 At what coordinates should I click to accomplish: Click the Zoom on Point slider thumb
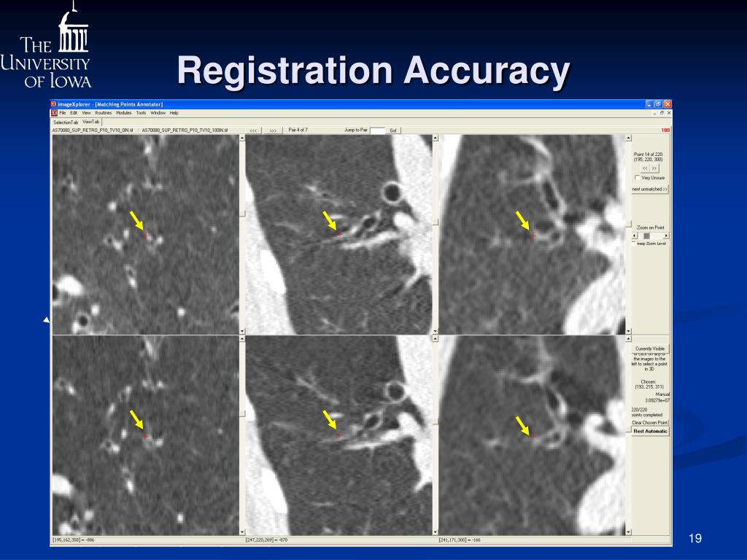[x=646, y=236]
